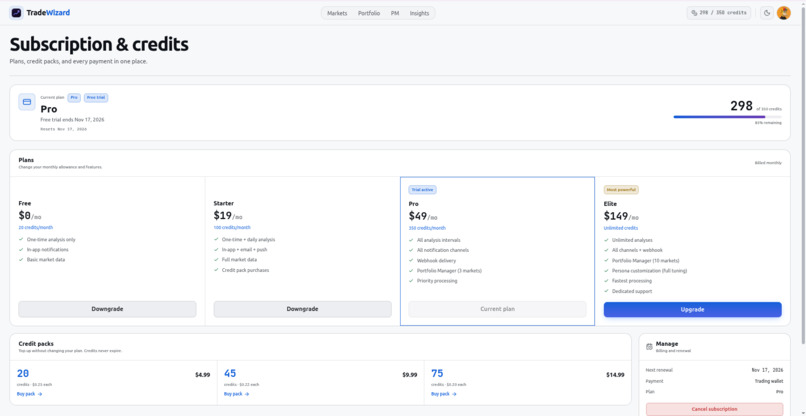Image resolution: width=806 pixels, height=416 pixels.
Task: Open the Portfolio tab
Action: (x=369, y=13)
